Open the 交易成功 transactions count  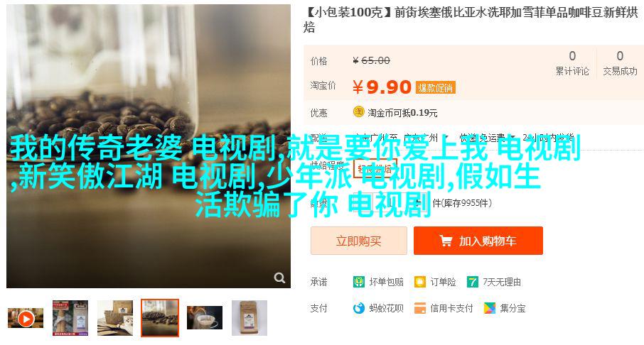click(x=620, y=62)
